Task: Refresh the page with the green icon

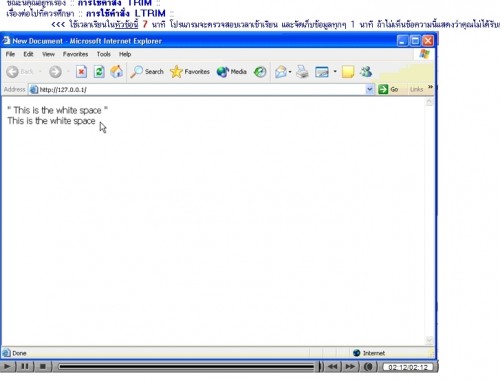Action: point(99,72)
